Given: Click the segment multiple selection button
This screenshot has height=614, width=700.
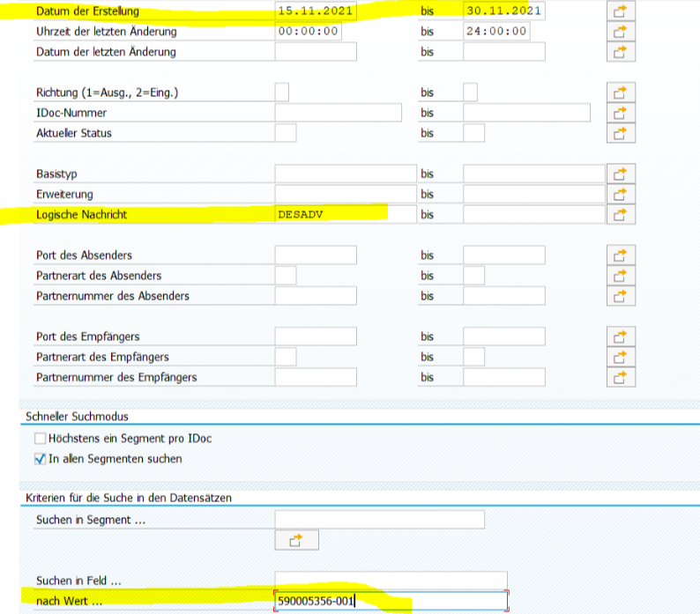Looking at the screenshot, I should [296, 540].
